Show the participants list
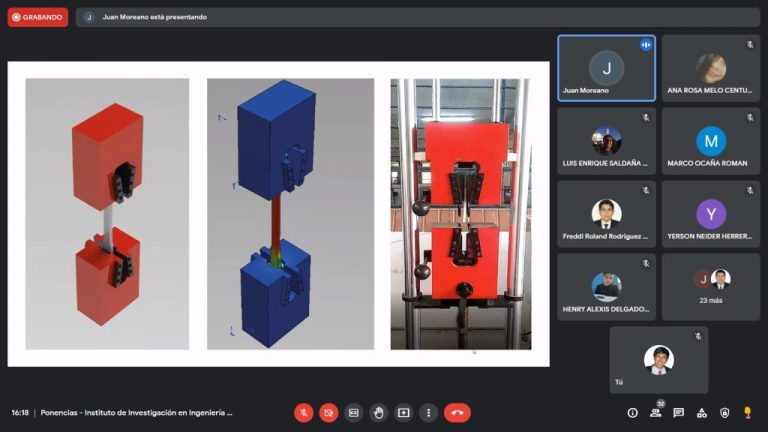The image size is (768, 432). tap(656, 412)
